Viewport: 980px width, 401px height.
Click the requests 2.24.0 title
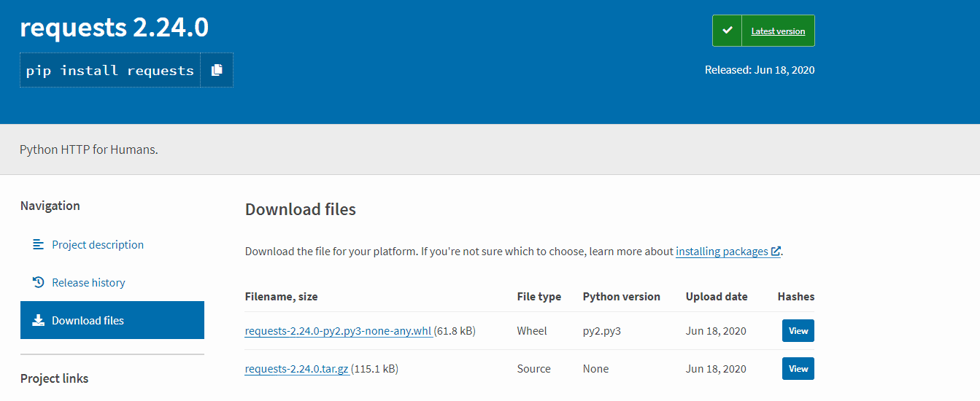tap(114, 28)
